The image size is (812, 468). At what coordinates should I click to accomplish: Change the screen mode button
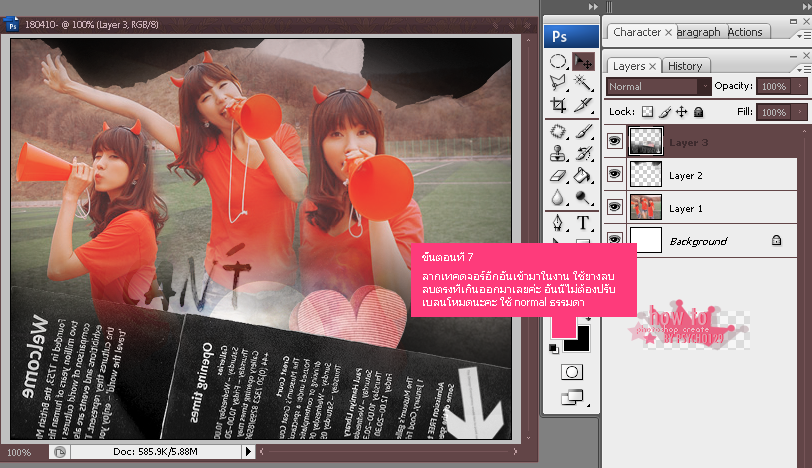(x=572, y=397)
